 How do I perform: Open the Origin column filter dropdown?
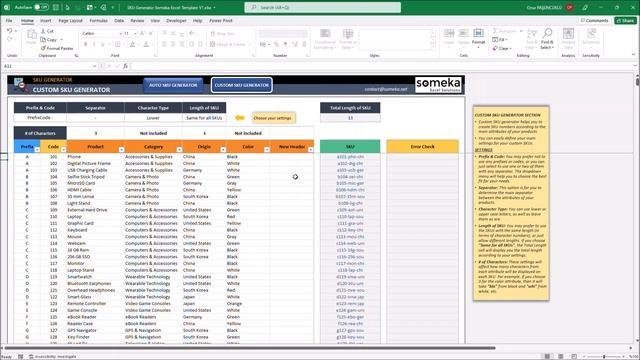point(223,150)
